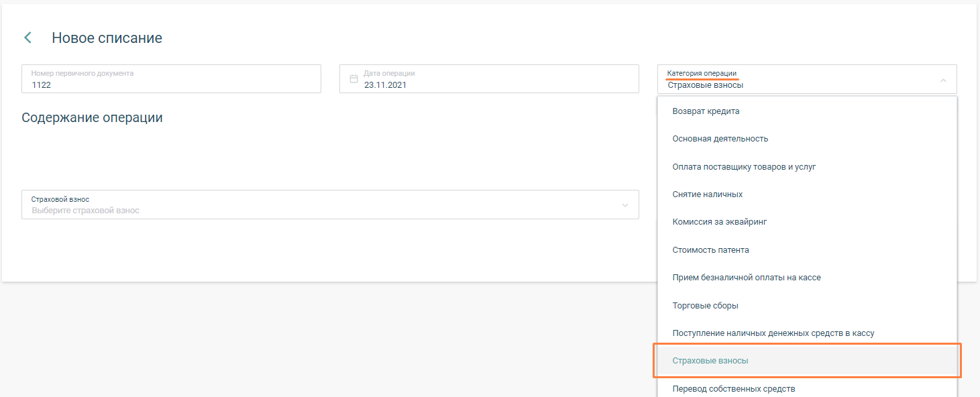Click the 'Выберите страховой взнос' placeholder

[x=86, y=211]
